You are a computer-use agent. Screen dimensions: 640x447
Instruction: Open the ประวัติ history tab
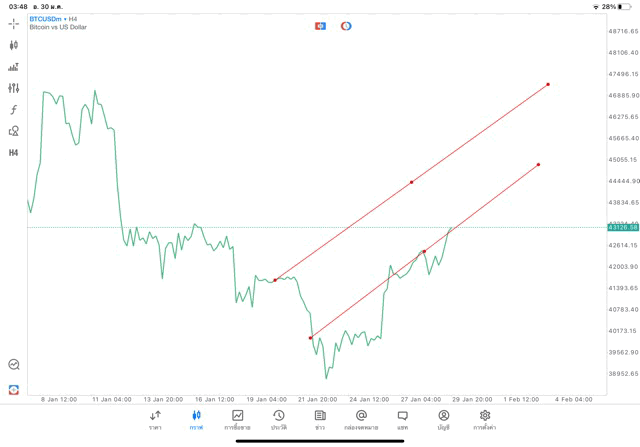point(279,420)
